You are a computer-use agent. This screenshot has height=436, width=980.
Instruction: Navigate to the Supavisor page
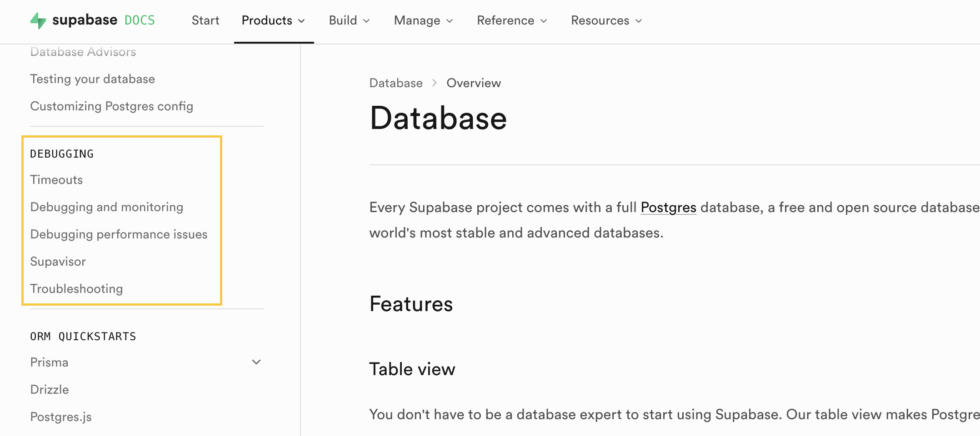(x=58, y=261)
